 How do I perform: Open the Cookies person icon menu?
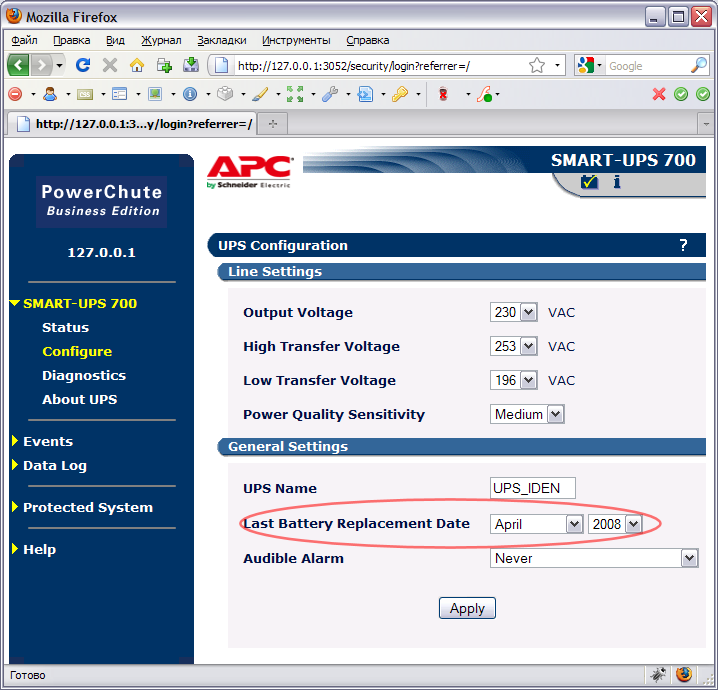[x=50, y=94]
